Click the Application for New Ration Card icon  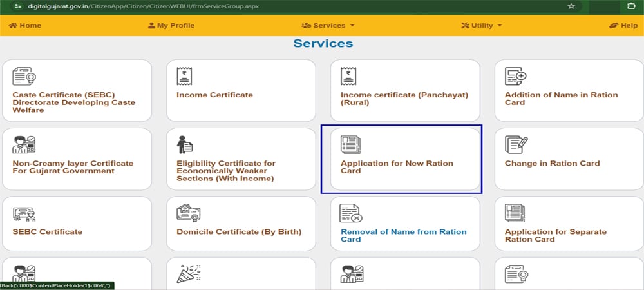351,144
